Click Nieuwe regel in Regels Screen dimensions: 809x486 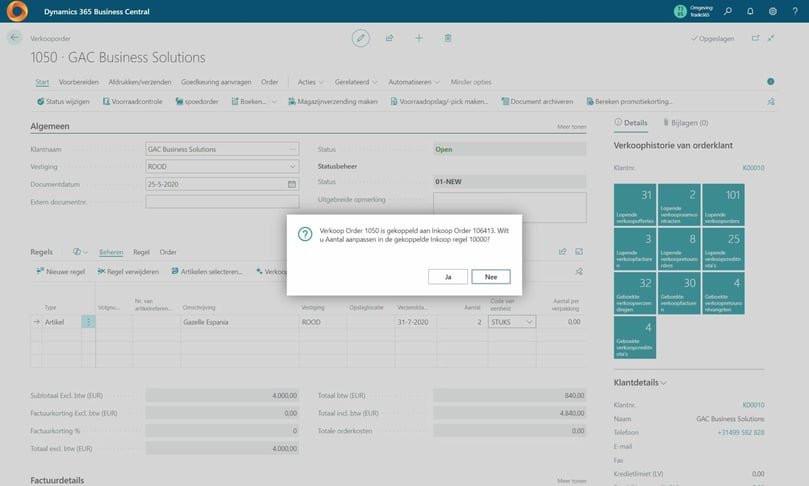point(60,271)
